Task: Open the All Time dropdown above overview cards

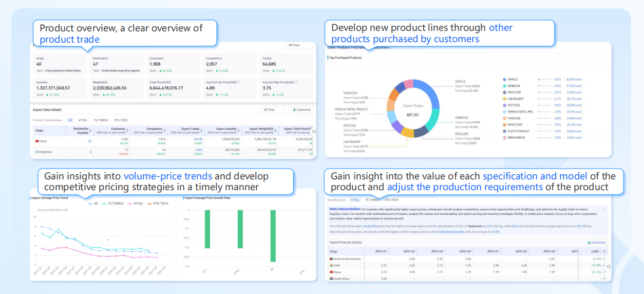Action: [x=299, y=45]
